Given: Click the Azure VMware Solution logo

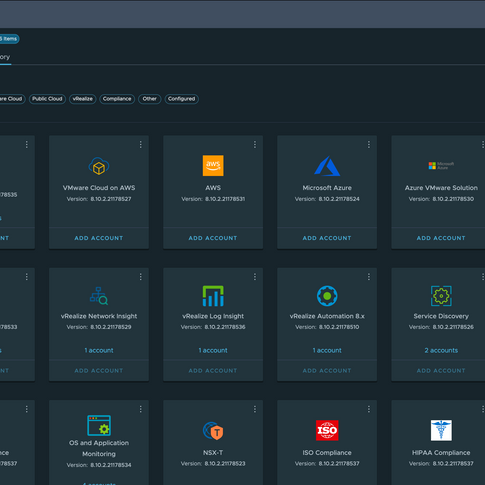Looking at the screenshot, I should (x=441, y=166).
